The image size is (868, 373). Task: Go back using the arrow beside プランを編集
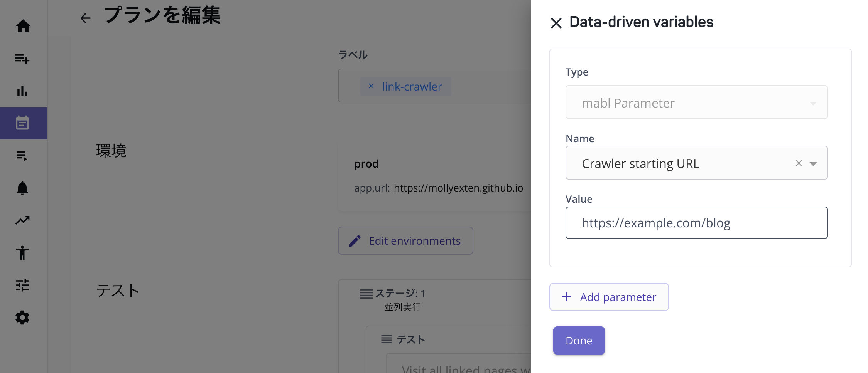85,18
